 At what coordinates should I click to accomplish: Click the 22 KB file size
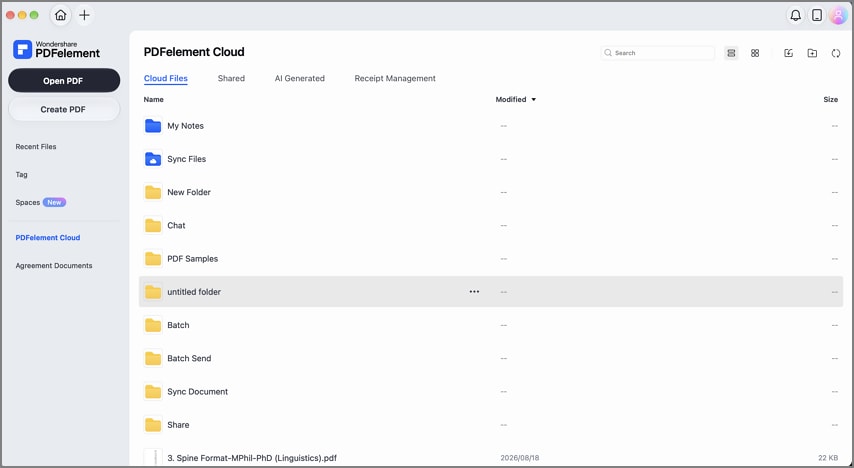pos(828,458)
